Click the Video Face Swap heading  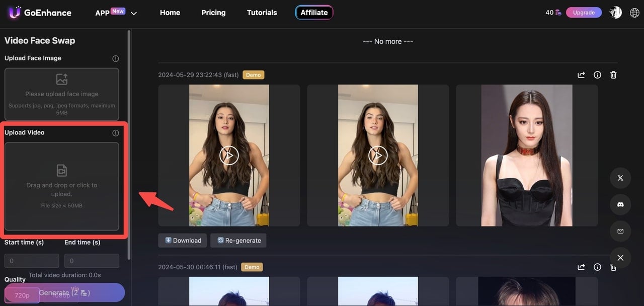40,41
